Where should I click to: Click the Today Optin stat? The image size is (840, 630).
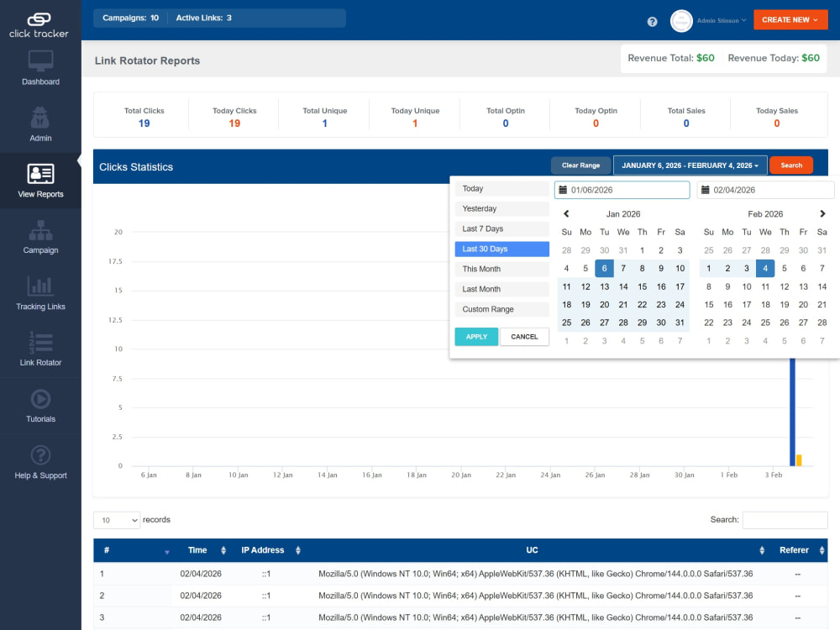[x=596, y=118]
